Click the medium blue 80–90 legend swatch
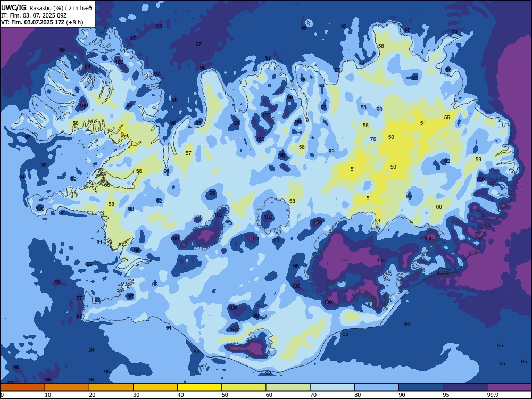Screen dimensions: 532x399 377,387
